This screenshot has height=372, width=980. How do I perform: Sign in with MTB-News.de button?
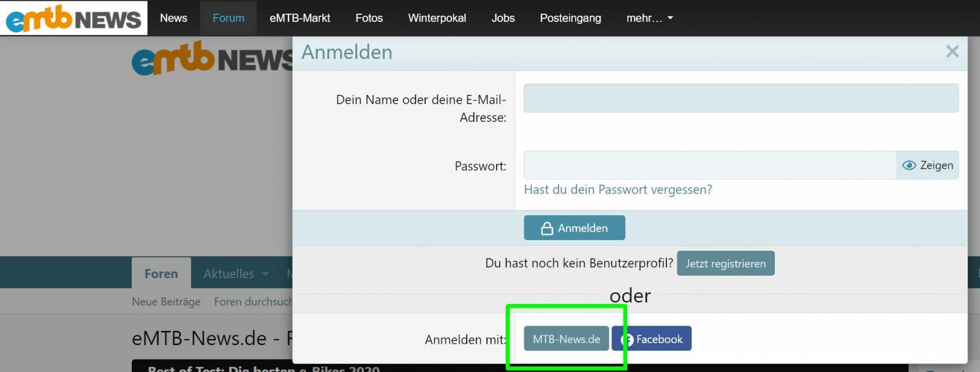(566, 339)
